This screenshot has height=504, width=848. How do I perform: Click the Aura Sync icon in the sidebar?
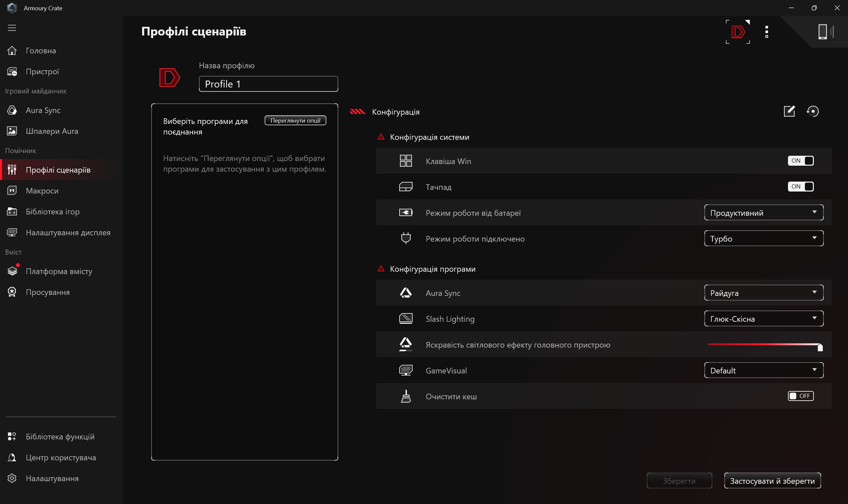pos(12,110)
